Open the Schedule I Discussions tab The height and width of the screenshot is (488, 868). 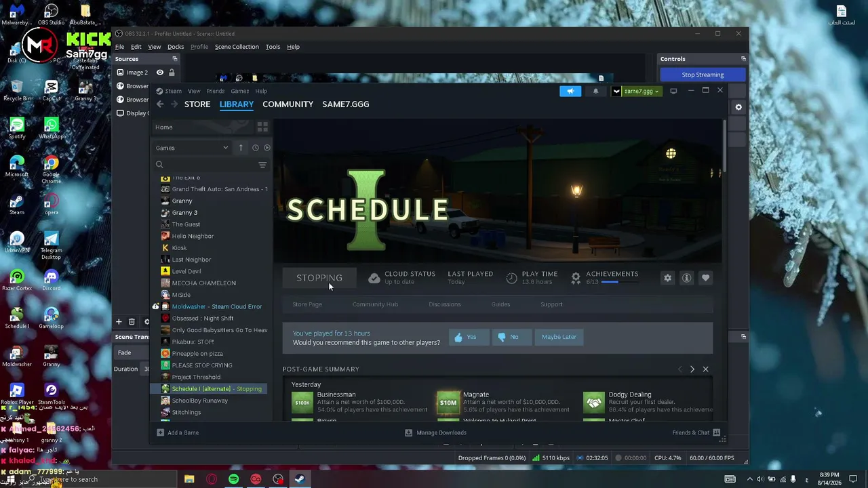(x=445, y=304)
